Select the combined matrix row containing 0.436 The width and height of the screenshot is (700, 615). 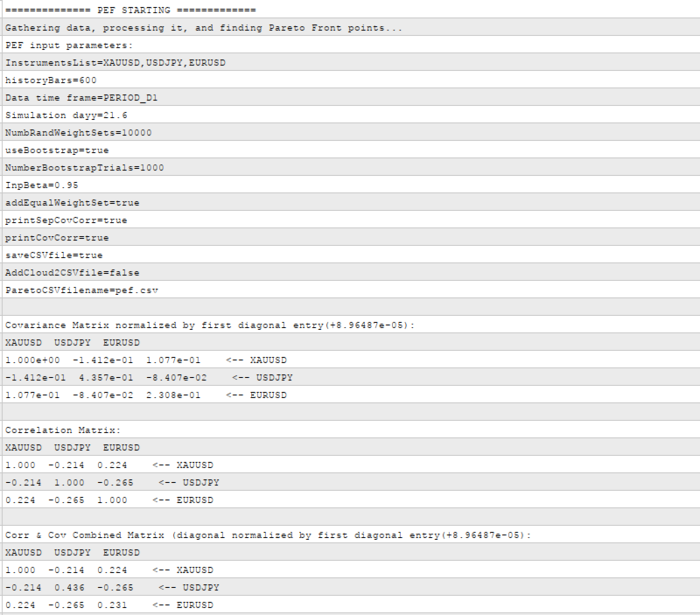point(351,587)
